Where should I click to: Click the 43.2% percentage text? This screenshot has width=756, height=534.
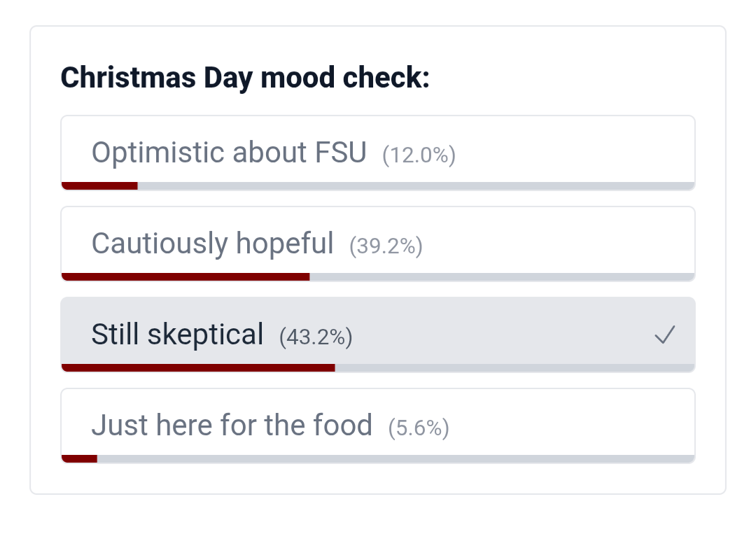point(316,337)
